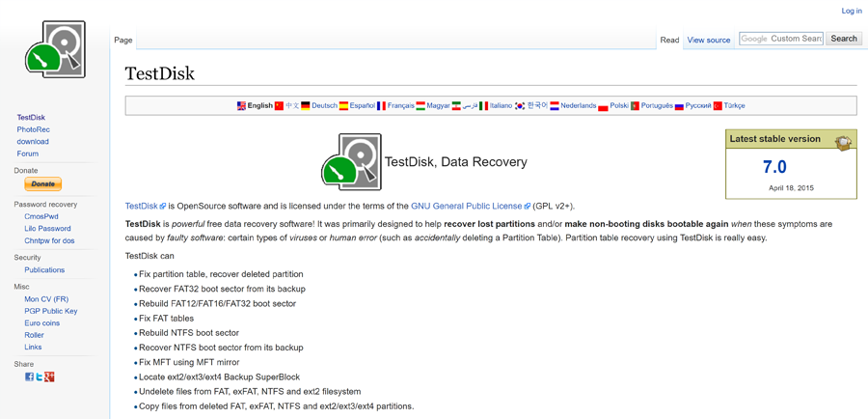The height and width of the screenshot is (419, 868).
Task: Click the Hungarian flag next to Magyar
Action: point(420,105)
